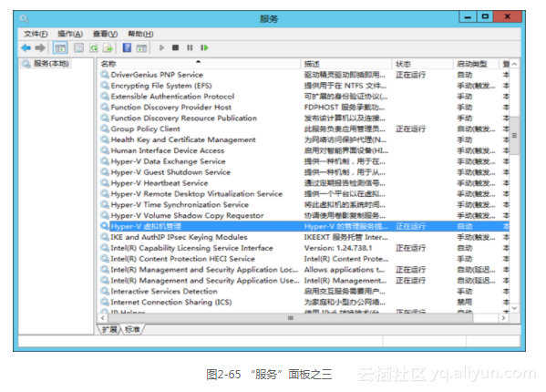The image size is (546, 392).
Task: Click the vertical scrollbar thumb
Action: pyautogui.click(x=514, y=135)
